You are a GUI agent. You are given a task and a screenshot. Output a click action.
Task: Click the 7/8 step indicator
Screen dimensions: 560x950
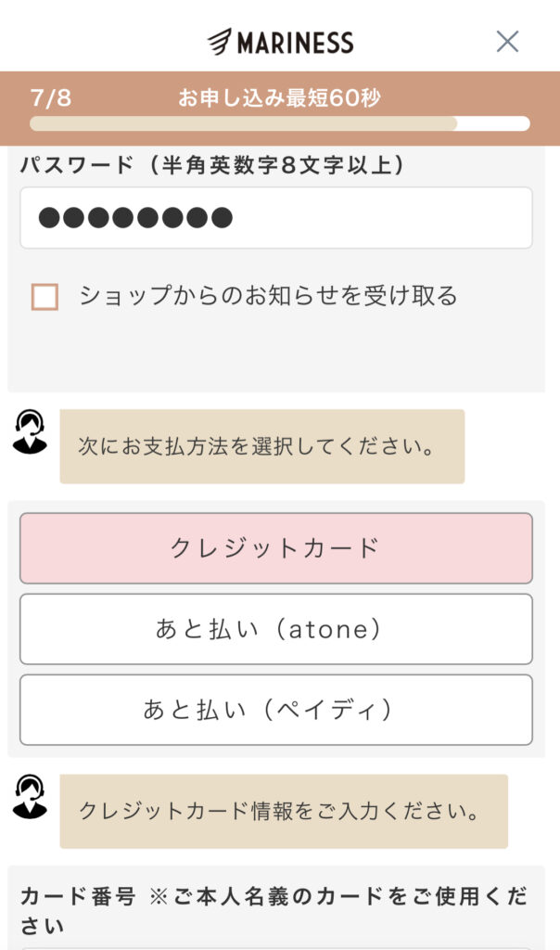51,97
